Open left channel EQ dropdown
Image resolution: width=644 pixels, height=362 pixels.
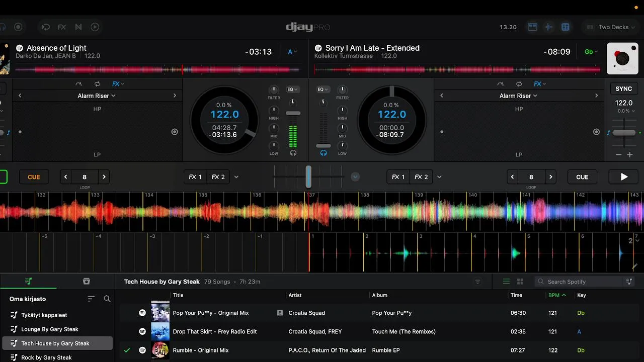point(292,89)
